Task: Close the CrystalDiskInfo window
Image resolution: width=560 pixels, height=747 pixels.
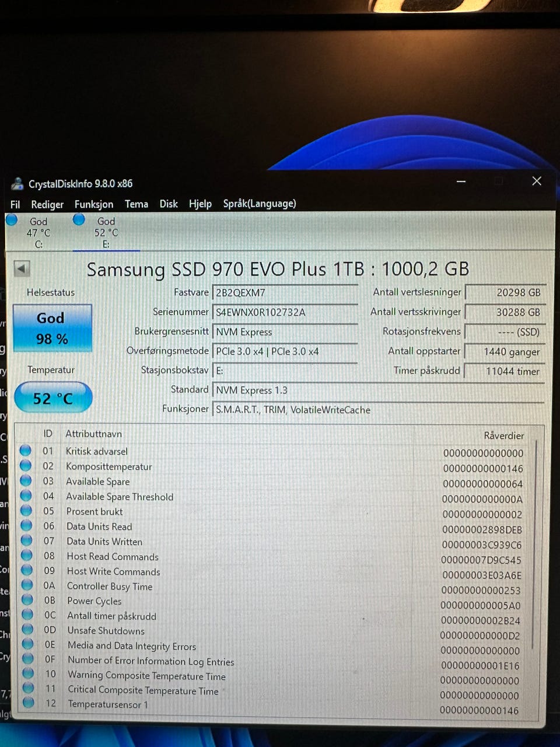Action: click(x=537, y=181)
